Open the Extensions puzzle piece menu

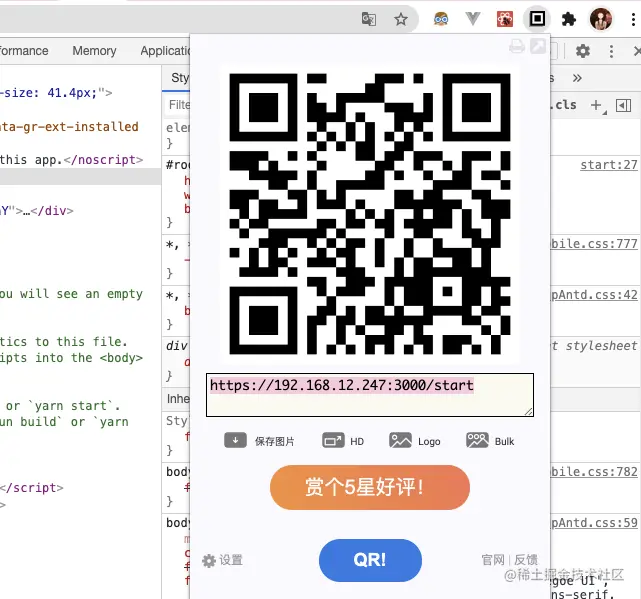[569, 19]
